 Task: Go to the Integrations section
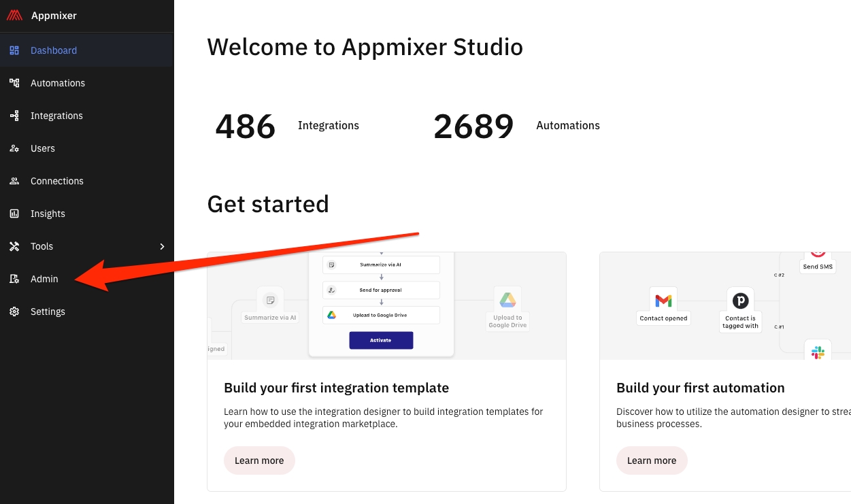tap(56, 116)
